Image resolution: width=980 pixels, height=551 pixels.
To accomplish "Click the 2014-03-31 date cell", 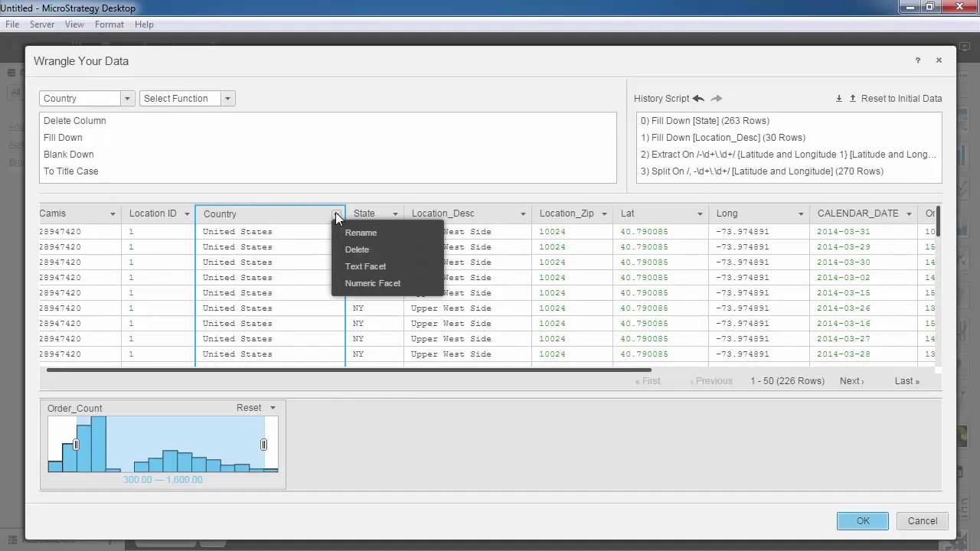I will point(843,232).
